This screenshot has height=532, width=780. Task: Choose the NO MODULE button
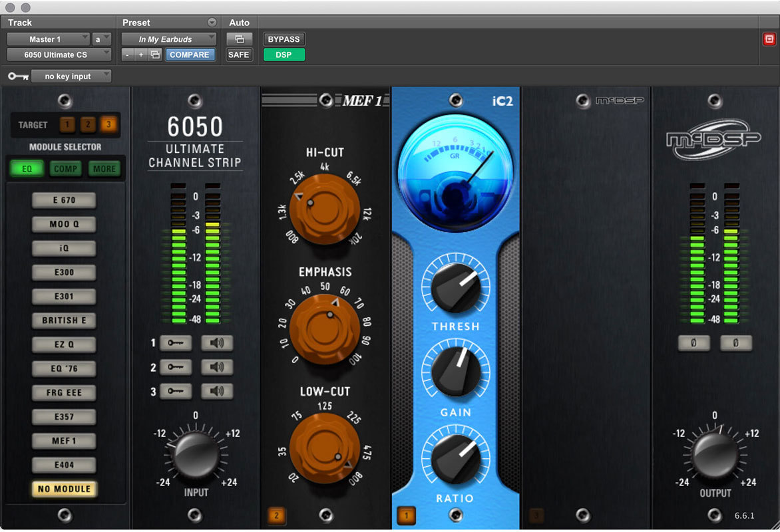(65, 489)
